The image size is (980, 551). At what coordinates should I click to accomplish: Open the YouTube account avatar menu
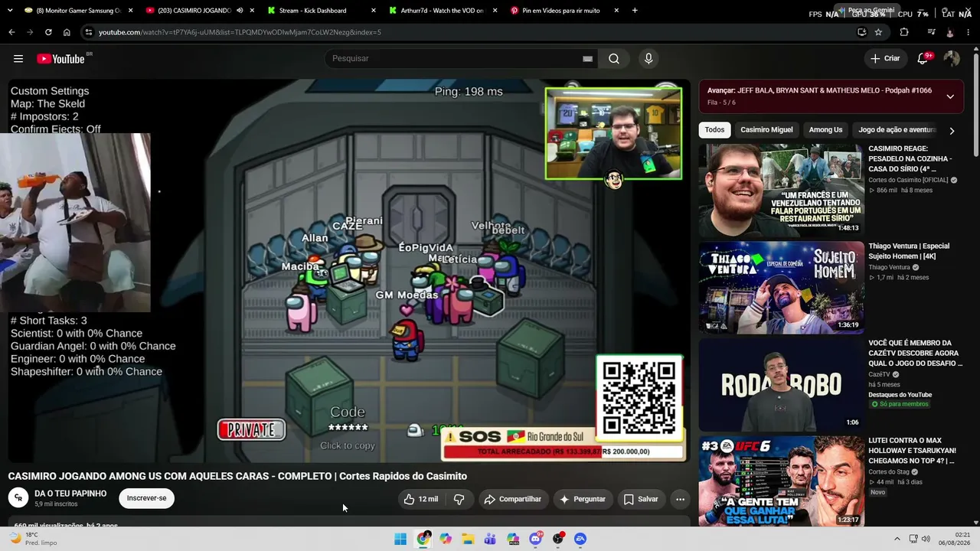point(952,59)
